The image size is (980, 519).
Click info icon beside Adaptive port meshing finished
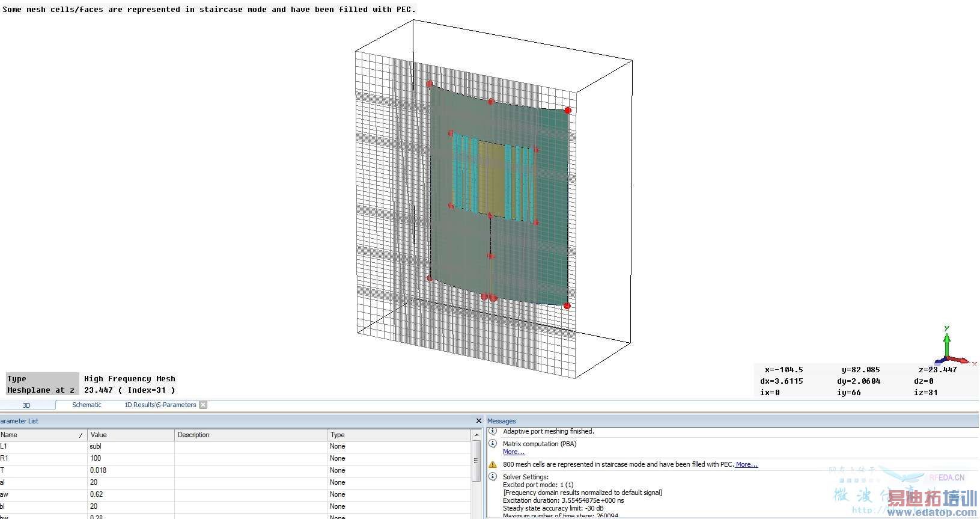pos(493,431)
